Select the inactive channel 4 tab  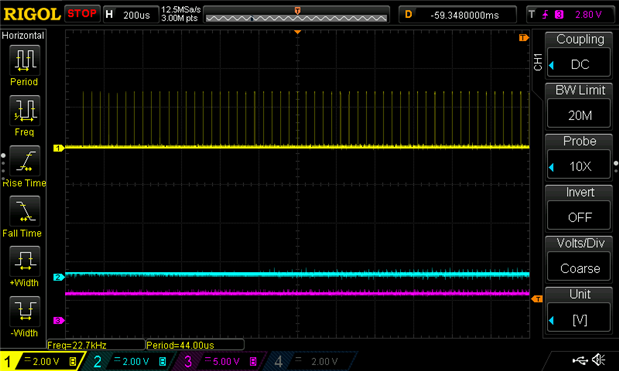(x=311, y=361)
